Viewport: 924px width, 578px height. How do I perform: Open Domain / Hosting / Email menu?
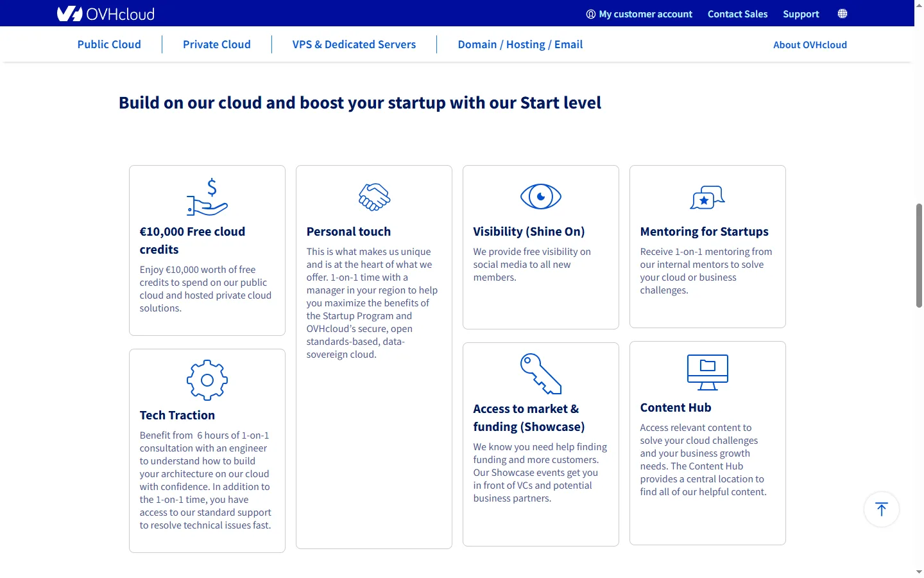(520, 44)
